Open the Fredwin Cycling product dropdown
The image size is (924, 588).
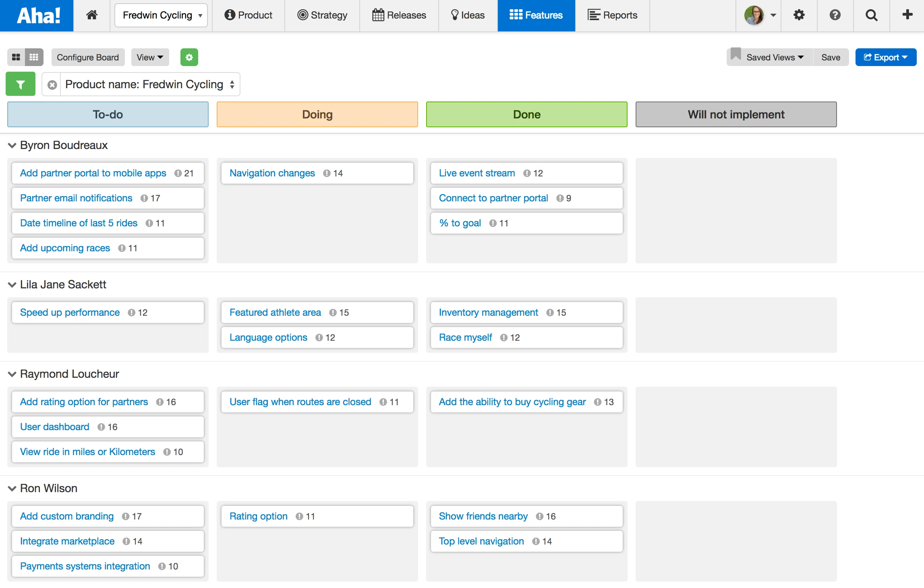[x=161, y=15]
